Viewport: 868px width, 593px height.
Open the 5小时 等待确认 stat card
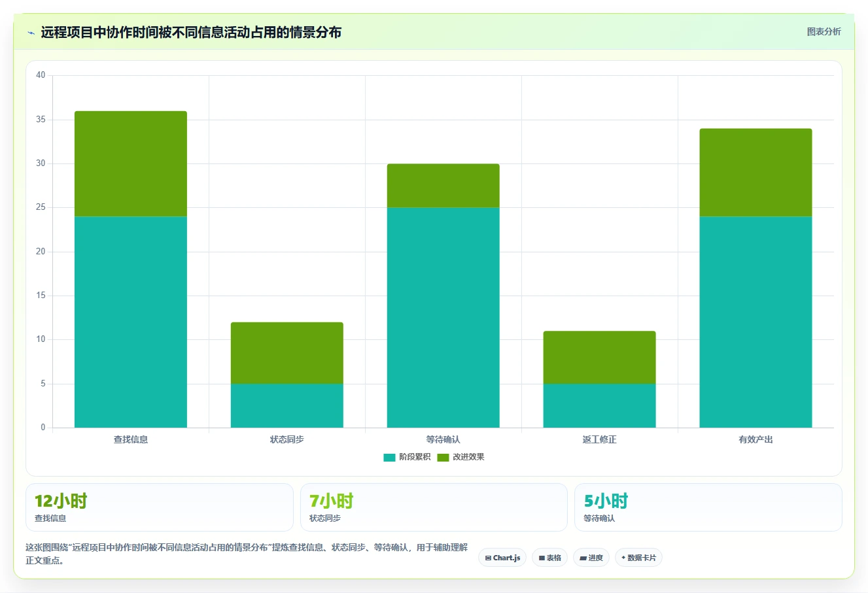click(708, 507)
